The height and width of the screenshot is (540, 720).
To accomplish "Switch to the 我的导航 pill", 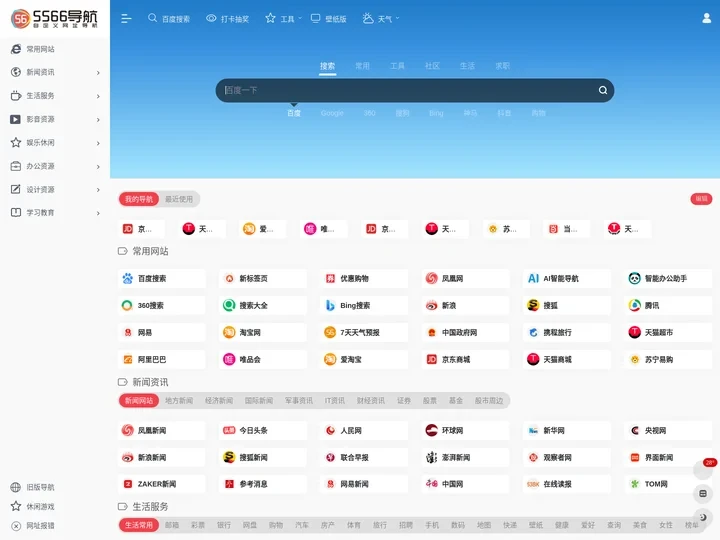I will tap(139, 199).
